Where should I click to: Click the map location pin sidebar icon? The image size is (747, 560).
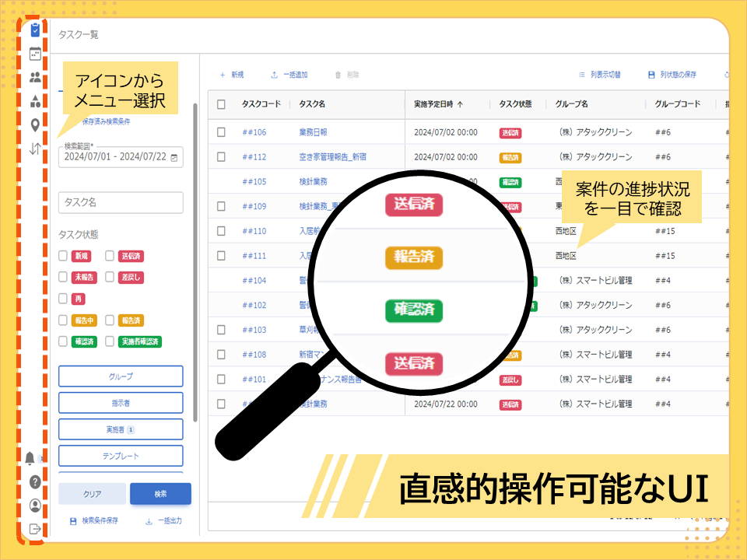click(35, 124)
